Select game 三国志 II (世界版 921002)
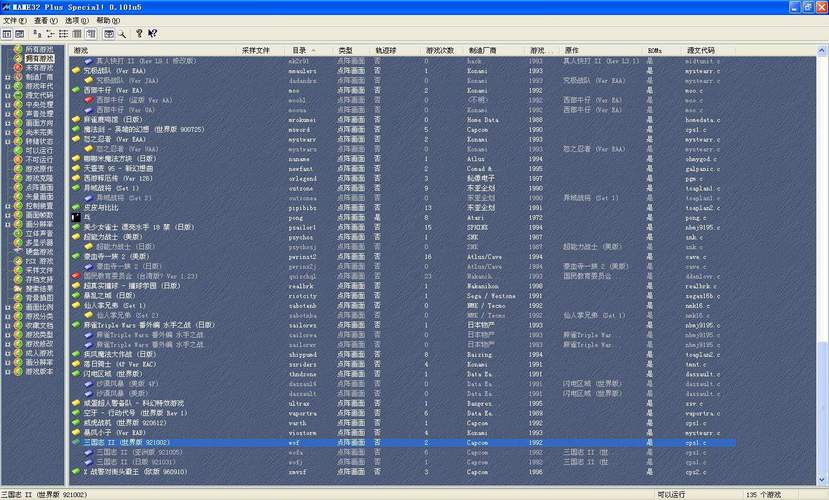This screenshot has height=500, width=829. pos(403,442)
